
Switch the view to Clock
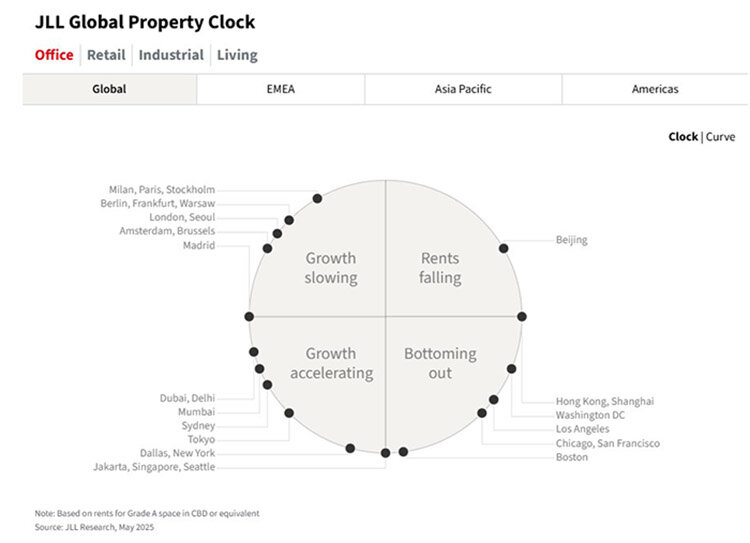point(683,137)
